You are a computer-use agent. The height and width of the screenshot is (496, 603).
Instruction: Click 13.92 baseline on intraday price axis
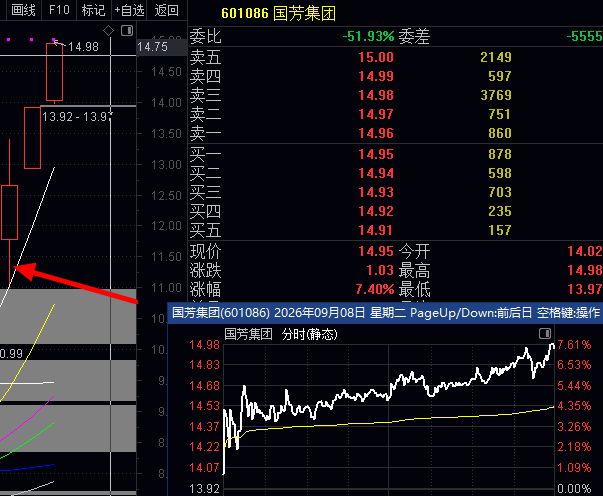coord(204,489)
